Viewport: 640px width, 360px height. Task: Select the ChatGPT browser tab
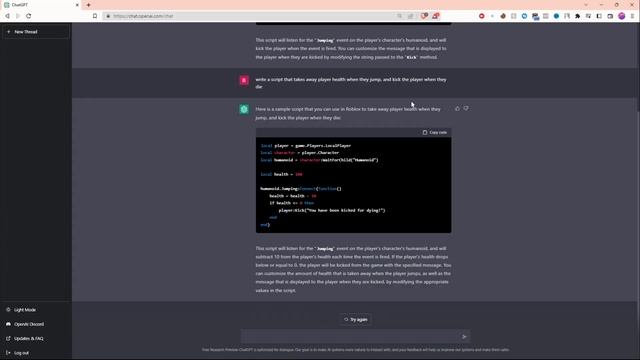tap(41, 5)
